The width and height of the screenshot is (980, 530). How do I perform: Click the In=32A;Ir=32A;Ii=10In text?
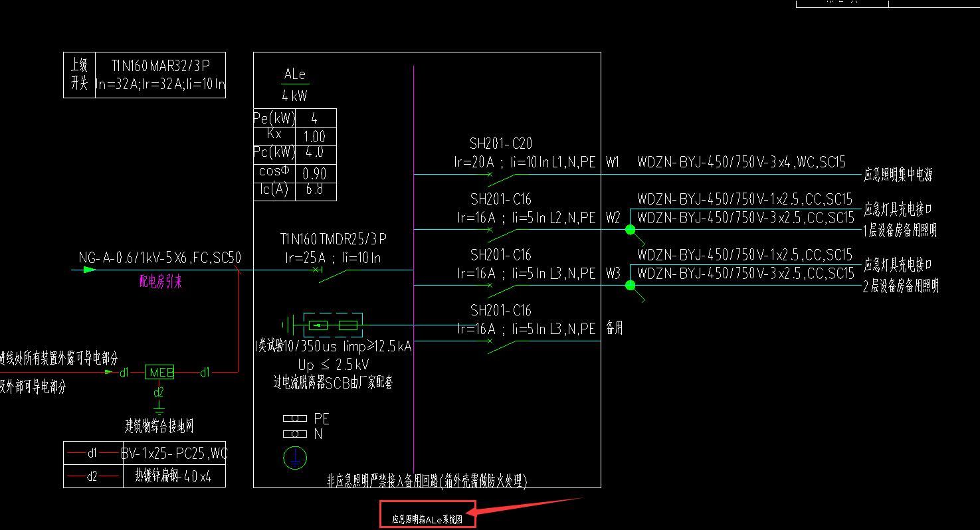point(161,84)
